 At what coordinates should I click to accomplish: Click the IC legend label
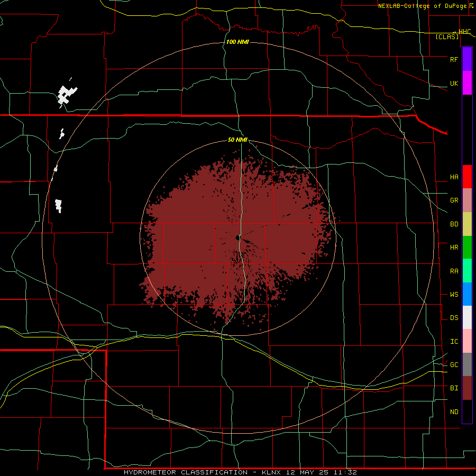click(x=454, y=342)
